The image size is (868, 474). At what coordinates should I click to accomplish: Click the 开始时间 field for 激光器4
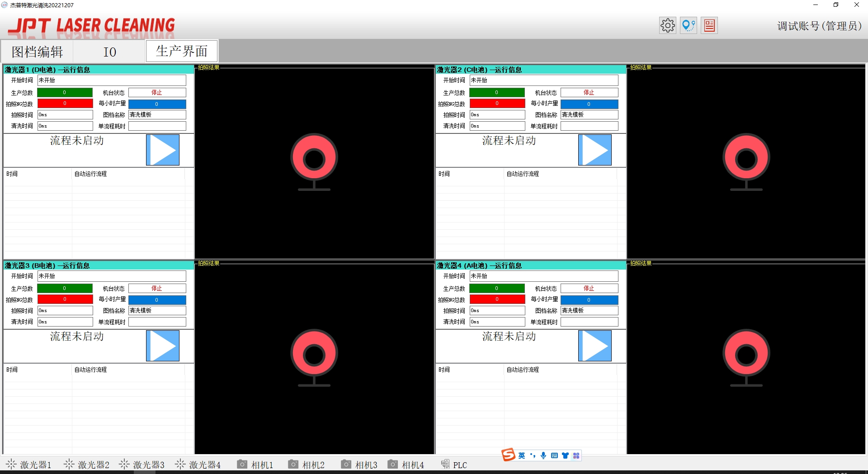(x=544, y=276)
